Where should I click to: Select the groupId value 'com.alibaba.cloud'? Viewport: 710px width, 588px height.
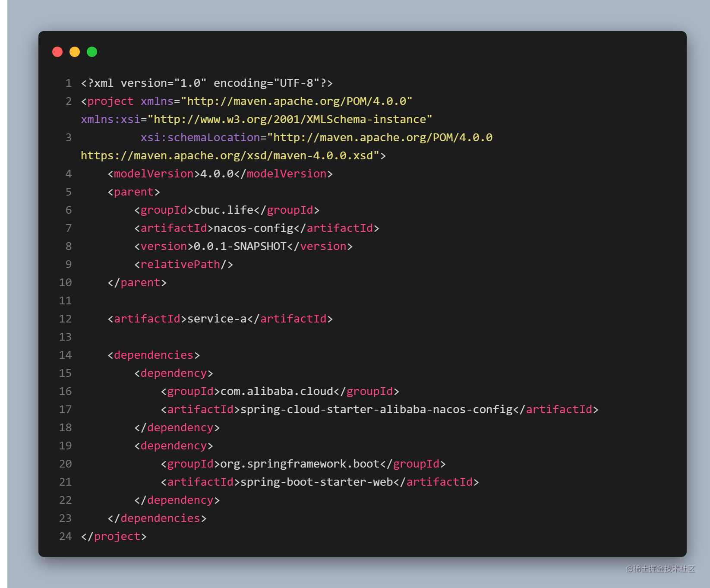pyautogui.click(x=277, y=391)
